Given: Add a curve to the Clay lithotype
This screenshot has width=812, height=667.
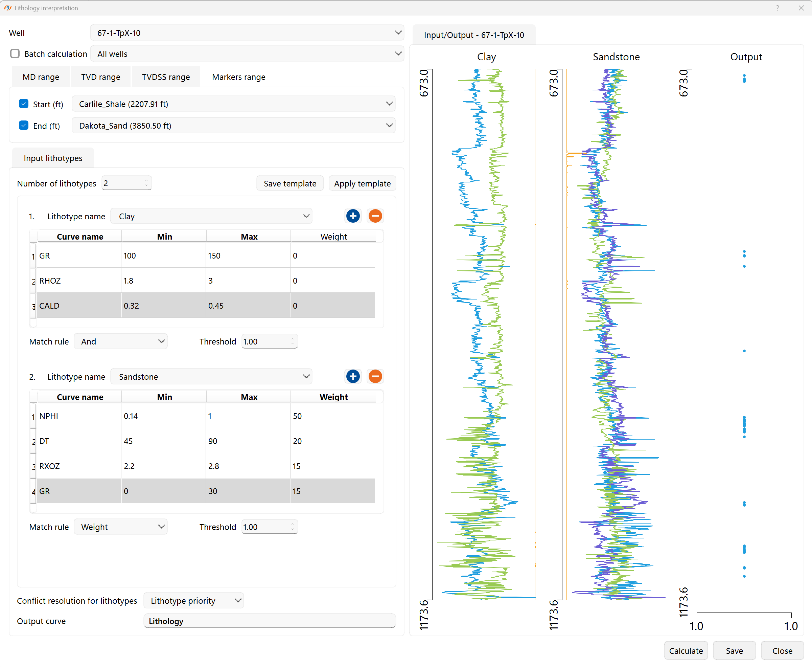Looking at the screenshot, I should (x=353, y=216).
